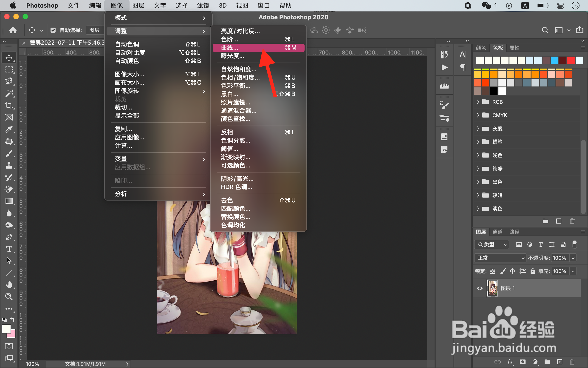Select the Magic Wand tool
Screen dimensions: 588x368
(9, 93)
